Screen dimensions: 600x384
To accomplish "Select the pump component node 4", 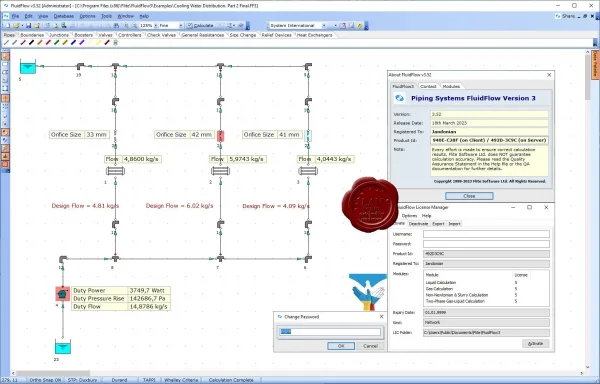I will pos(62,294).
